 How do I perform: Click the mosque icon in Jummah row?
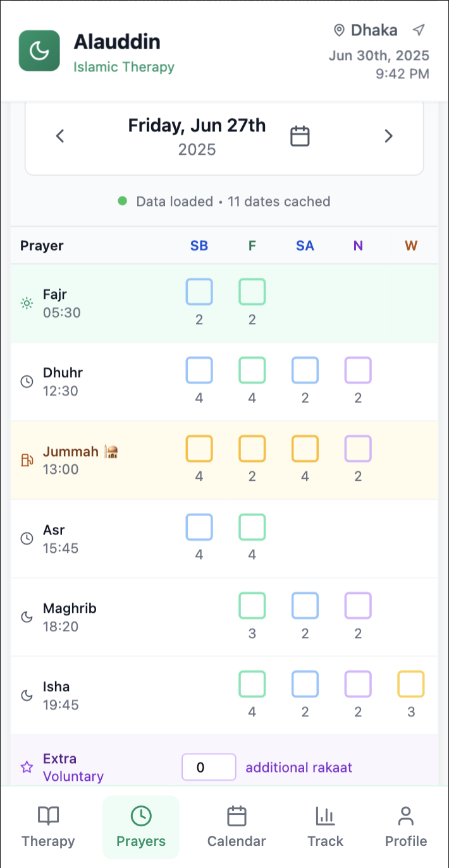point(112,451)
